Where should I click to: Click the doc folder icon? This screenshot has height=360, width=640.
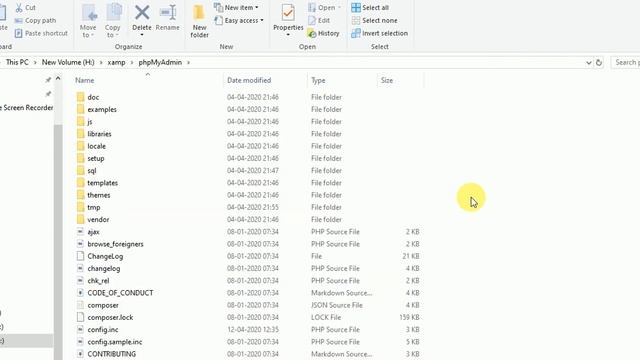pos(80,97)
